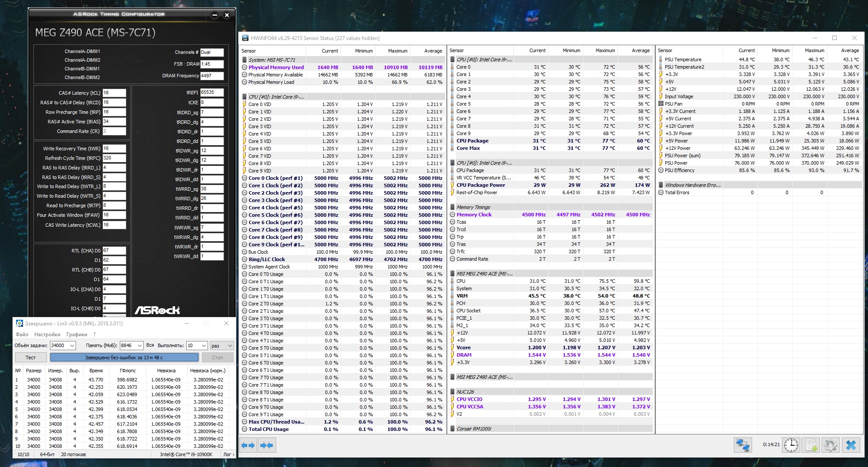Open the Объём задачи dropdown

click(72, 345)
